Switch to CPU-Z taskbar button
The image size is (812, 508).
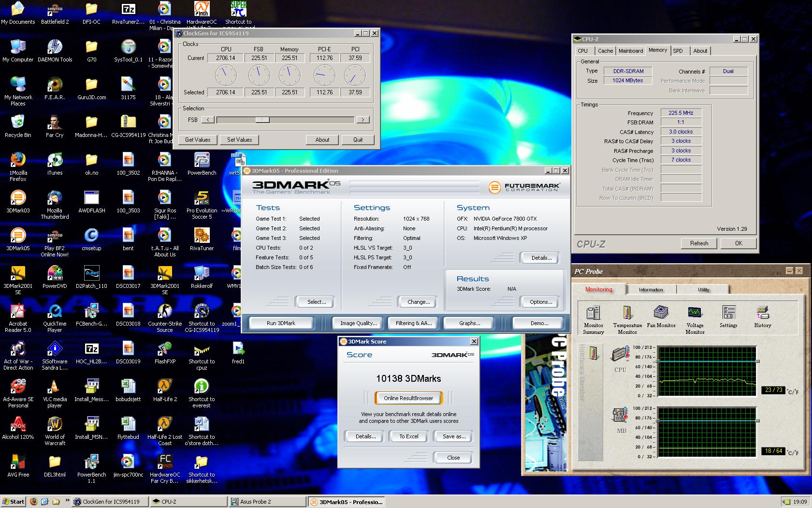[x=188, y=502]
